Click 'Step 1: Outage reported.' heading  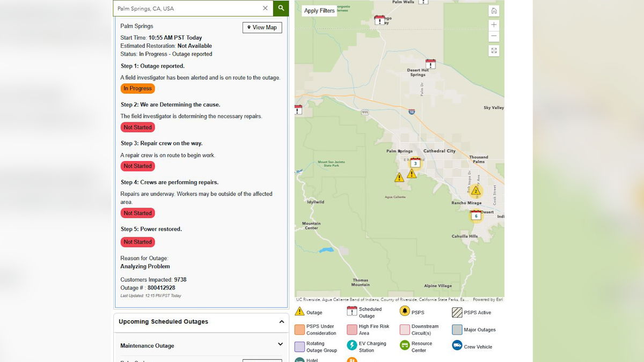coord(152,67)
